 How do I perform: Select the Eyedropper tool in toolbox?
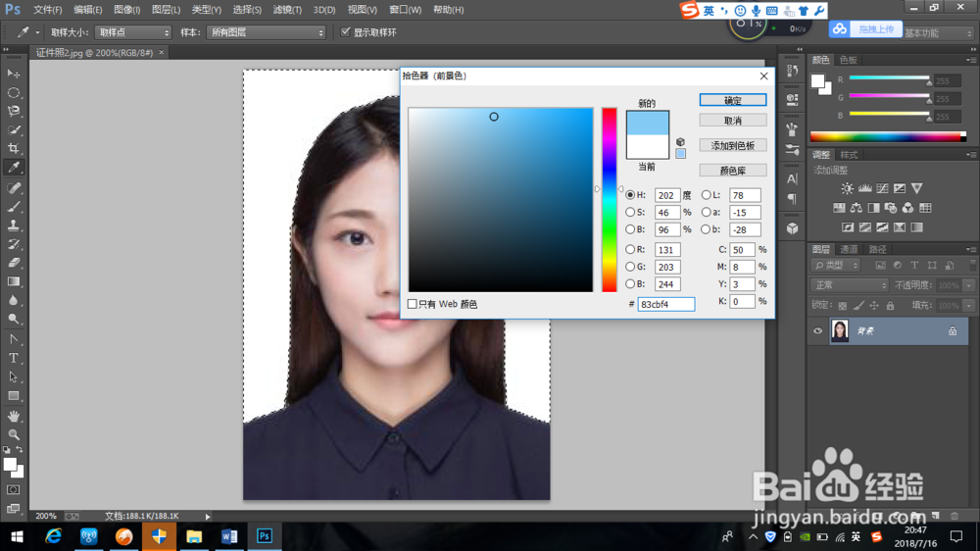click(x=13, y=167)
